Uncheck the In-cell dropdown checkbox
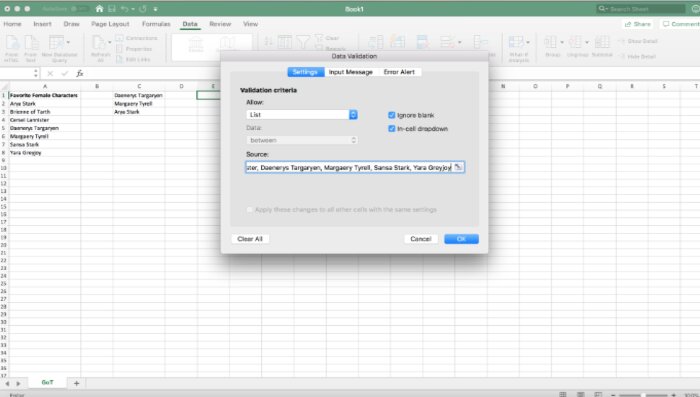 pos(392,129)
